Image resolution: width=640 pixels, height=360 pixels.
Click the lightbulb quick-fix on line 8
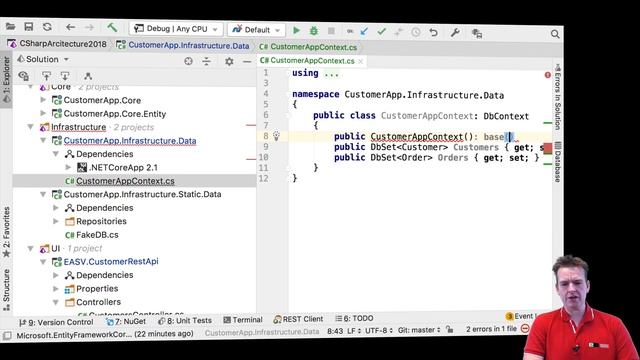(276, 136)
